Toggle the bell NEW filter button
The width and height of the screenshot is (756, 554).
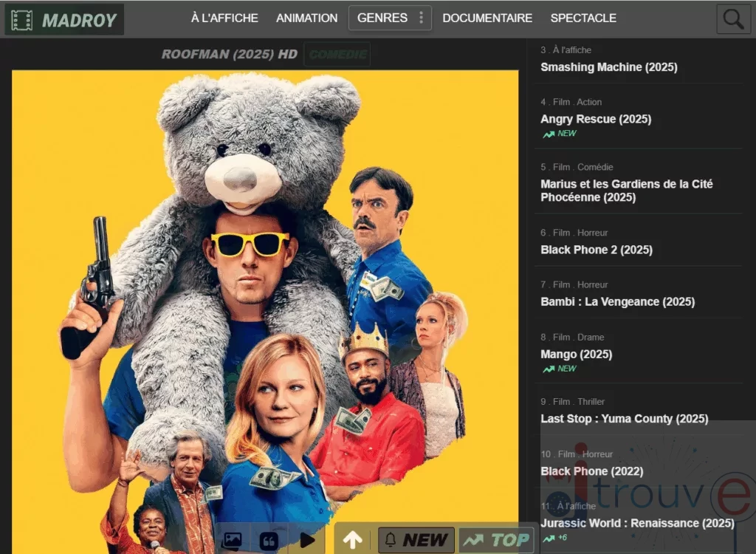[x=416, y=540]
